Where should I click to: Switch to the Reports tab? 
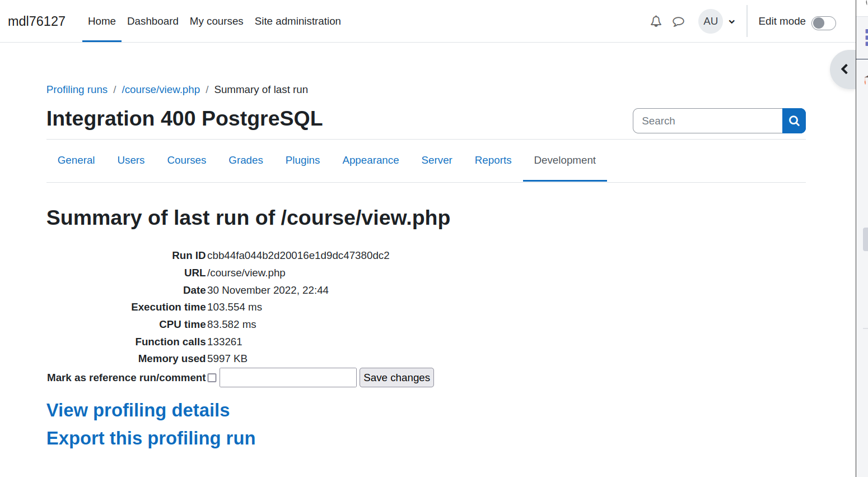click(x=493, y=160)
